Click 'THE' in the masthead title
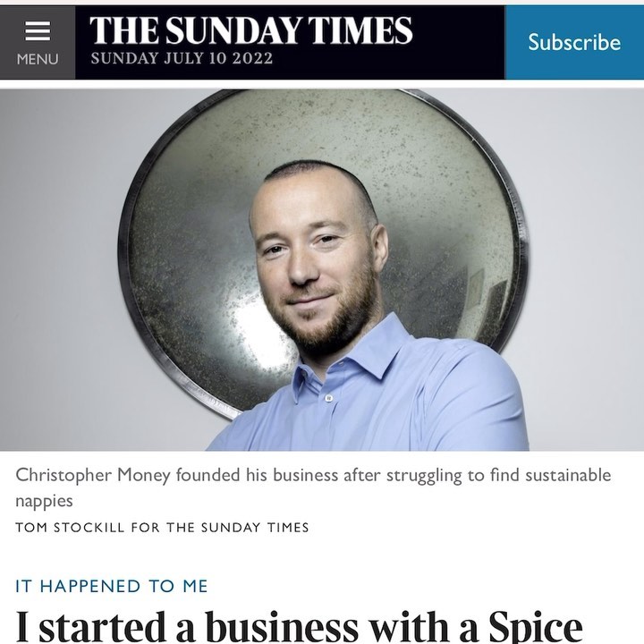The width and height of the screenshot is (644, 644). point(117,30)
